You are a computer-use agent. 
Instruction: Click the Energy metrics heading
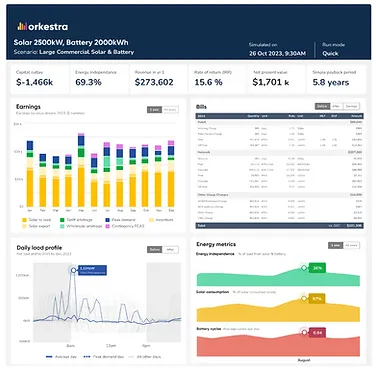click(216, 244)
